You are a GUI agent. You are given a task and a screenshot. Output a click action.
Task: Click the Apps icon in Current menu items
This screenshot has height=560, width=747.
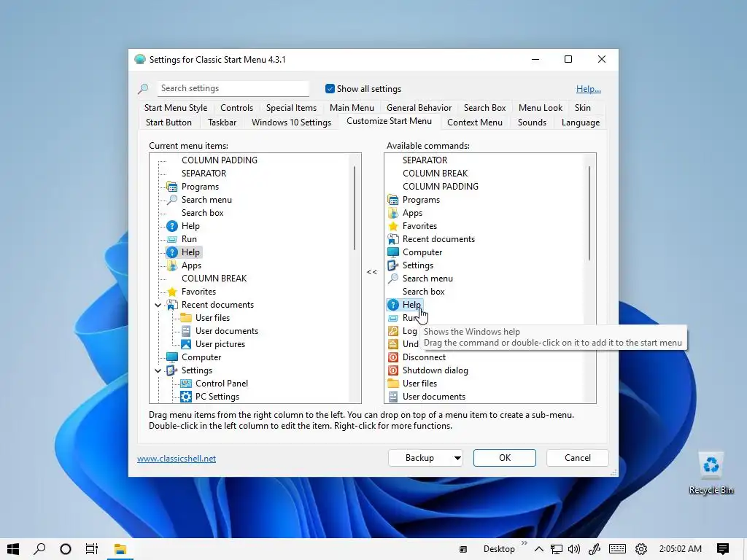(x=172, y=265)
